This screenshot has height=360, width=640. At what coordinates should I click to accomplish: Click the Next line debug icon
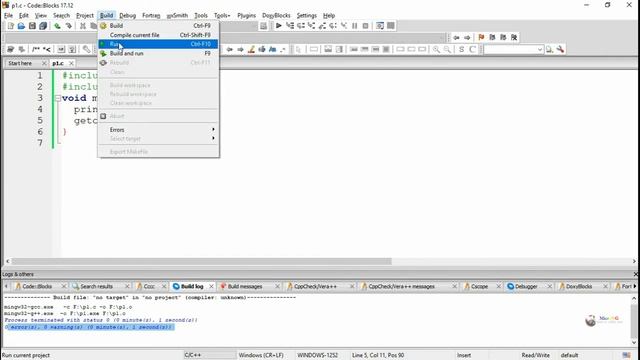[x=301, y=26]
